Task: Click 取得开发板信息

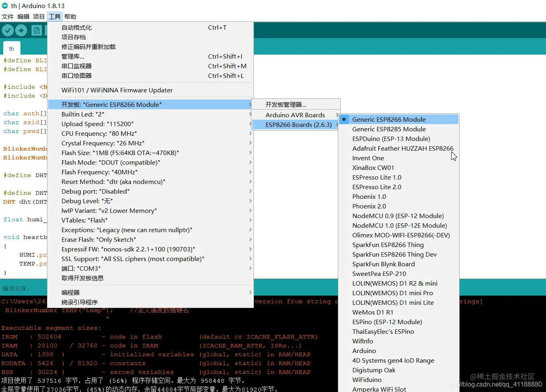Action: tap(151, 278)
